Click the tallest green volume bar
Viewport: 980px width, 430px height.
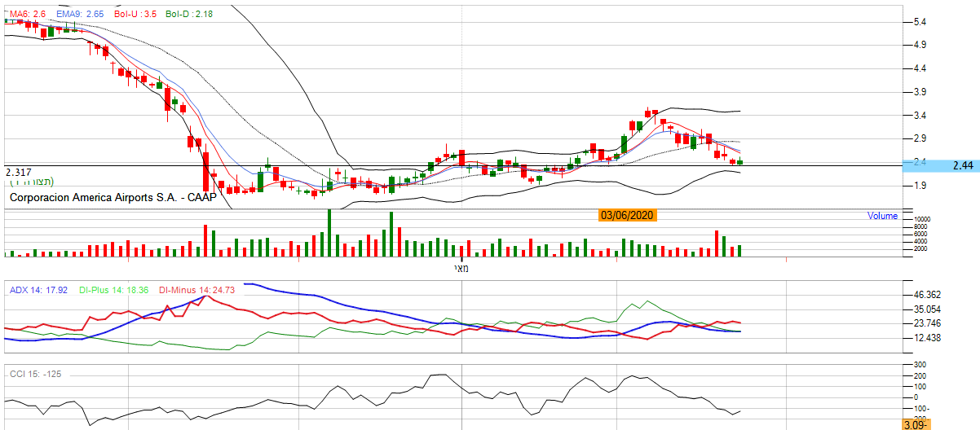coord(329,233)
